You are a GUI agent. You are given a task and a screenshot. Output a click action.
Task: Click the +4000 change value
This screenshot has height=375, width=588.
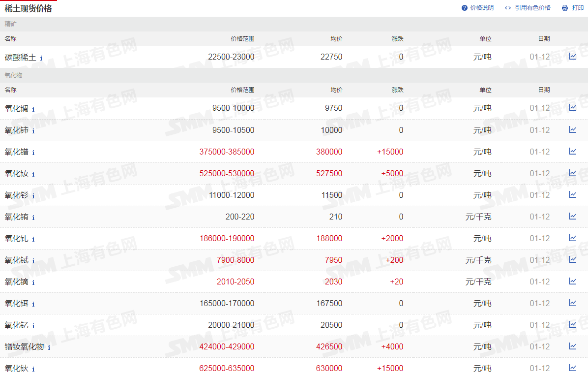(x=392, y=346)
